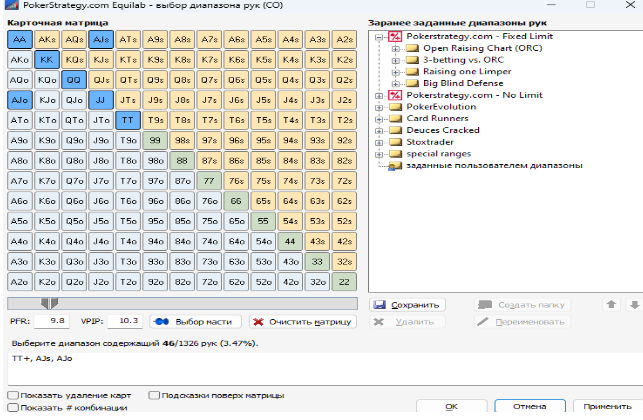The height and width of the screenshot is (420, 643).
Task: Toggle the AA hand cell
Action: pos(19,39)
